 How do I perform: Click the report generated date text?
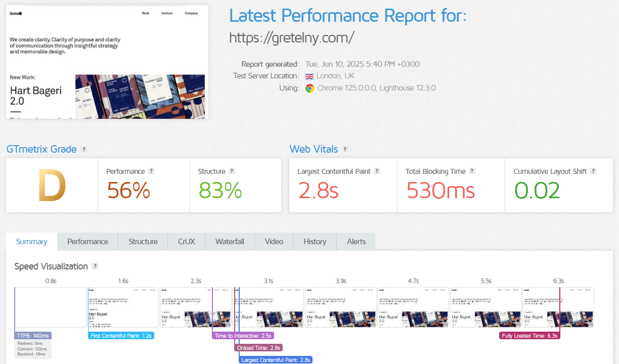pyautogui.click(x=363, y=64)
